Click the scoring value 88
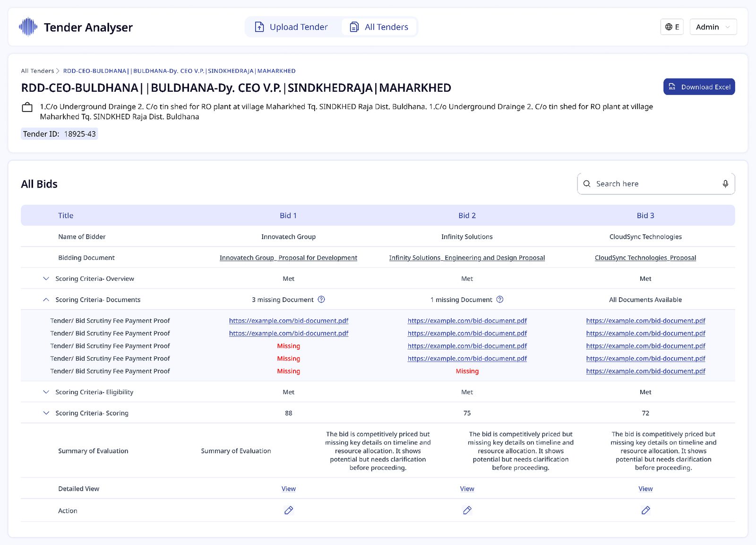 click(288, 413)
